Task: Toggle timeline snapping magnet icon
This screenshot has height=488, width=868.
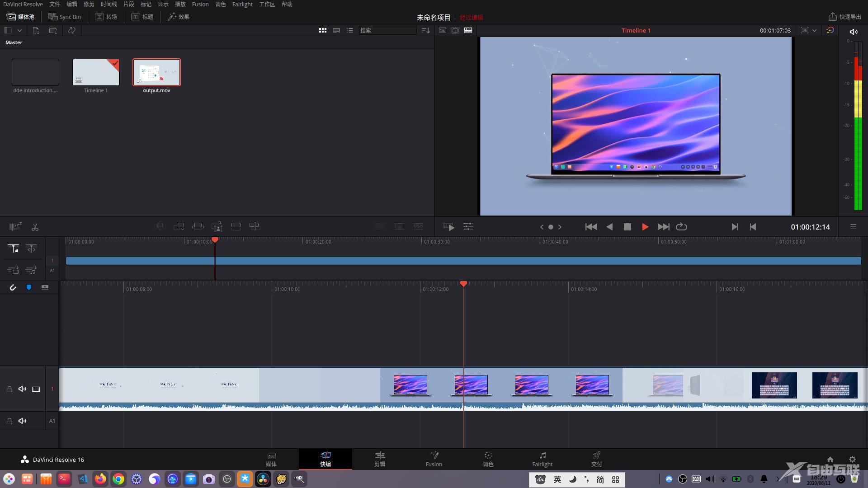Action: [13, 287]
